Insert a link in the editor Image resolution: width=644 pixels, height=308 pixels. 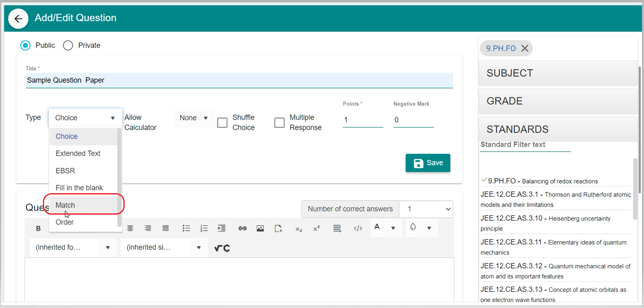tap(242, 228)
